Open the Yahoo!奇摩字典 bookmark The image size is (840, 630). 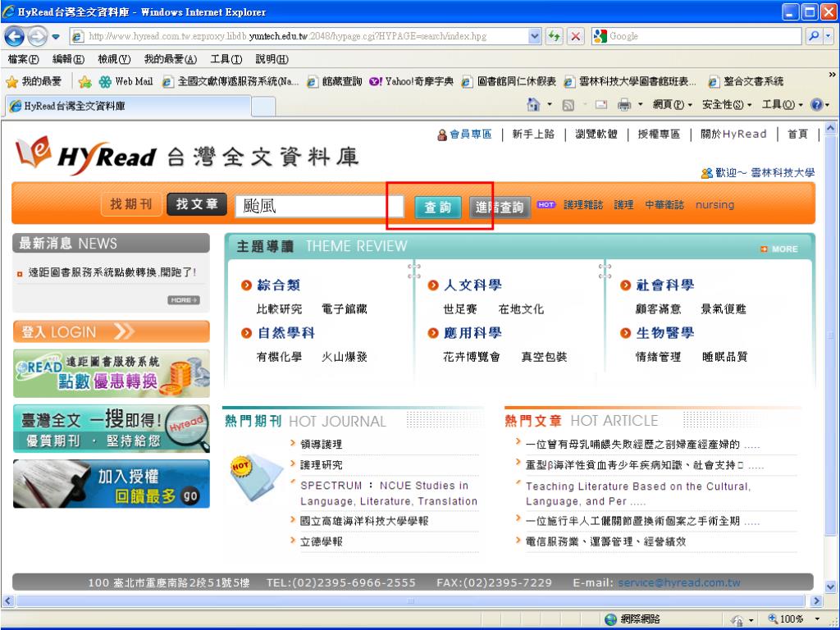(412, 81)
